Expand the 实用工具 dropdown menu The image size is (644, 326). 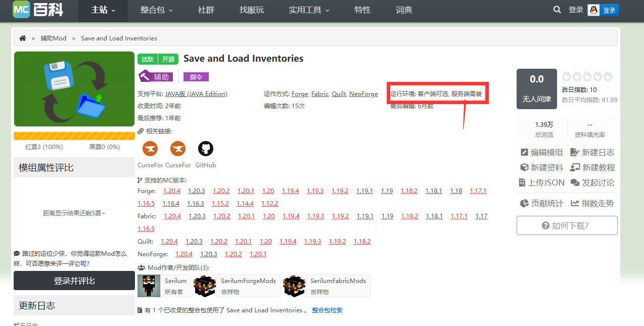pyautogui.click(x=309, y=10)
